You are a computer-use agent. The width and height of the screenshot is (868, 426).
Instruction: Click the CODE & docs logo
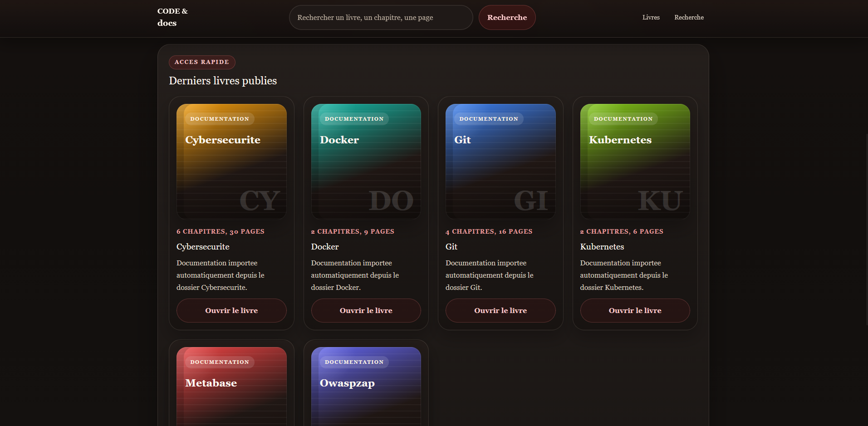click(172, 17)
